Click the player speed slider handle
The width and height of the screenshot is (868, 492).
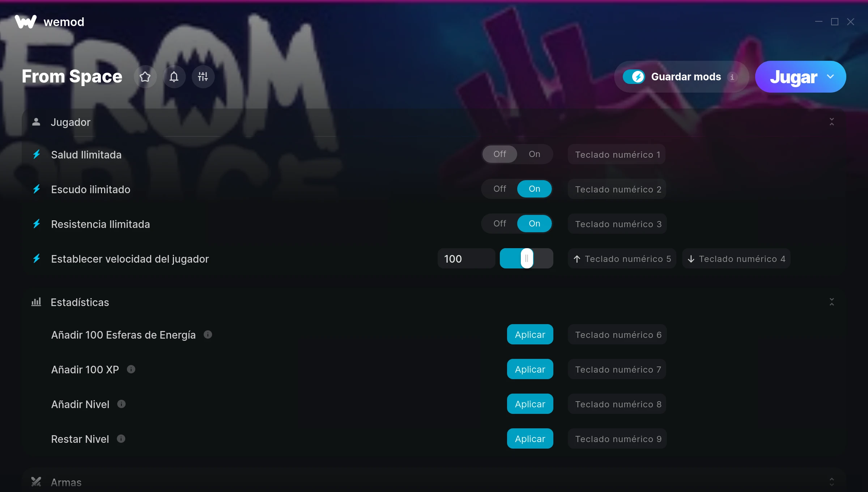click(x=527, y=258)
